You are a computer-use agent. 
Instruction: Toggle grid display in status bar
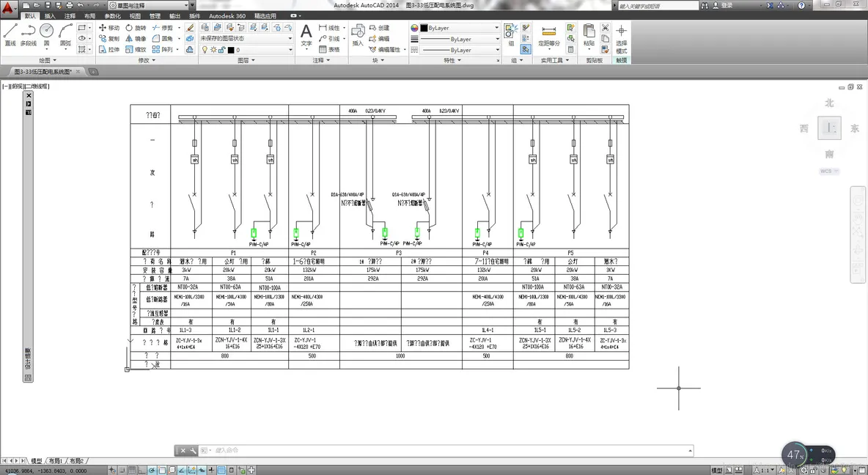click(132, 470)
